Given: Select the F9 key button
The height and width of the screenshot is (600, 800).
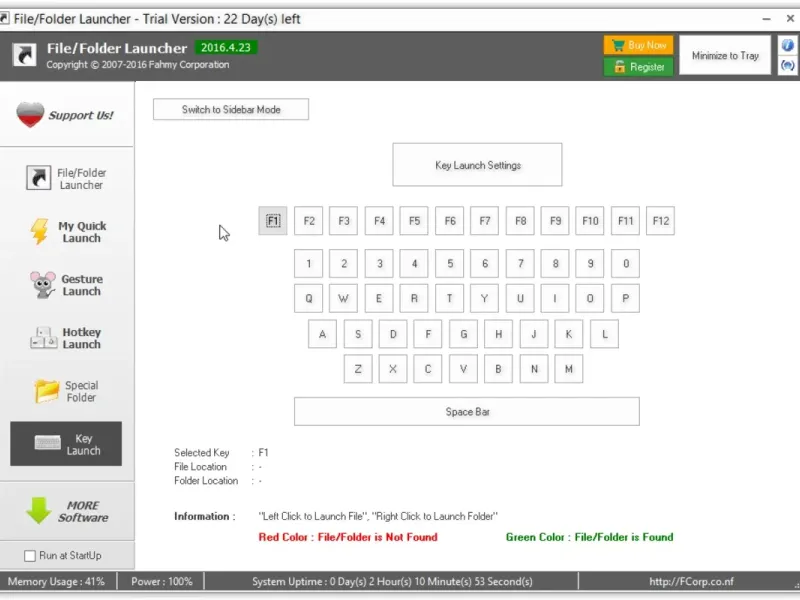Looking at the screenshot, I should point(555,221).
